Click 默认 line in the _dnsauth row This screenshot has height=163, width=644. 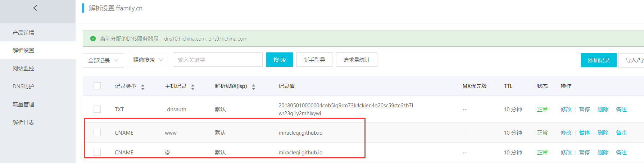coord(220,110)
